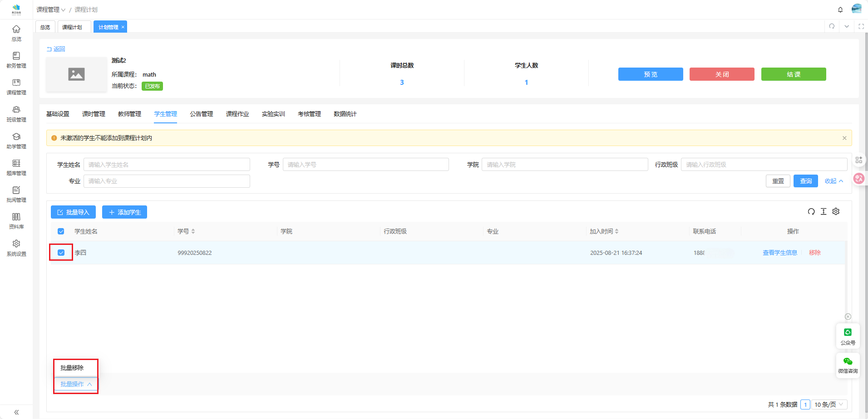
Task: Sort by the 学号 column sorter
Action: coord(193,231)
